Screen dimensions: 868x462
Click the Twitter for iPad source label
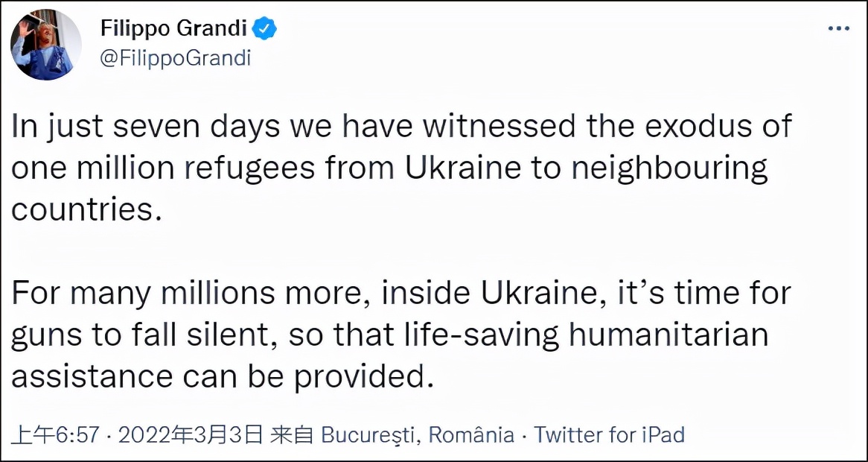point(609,434)
